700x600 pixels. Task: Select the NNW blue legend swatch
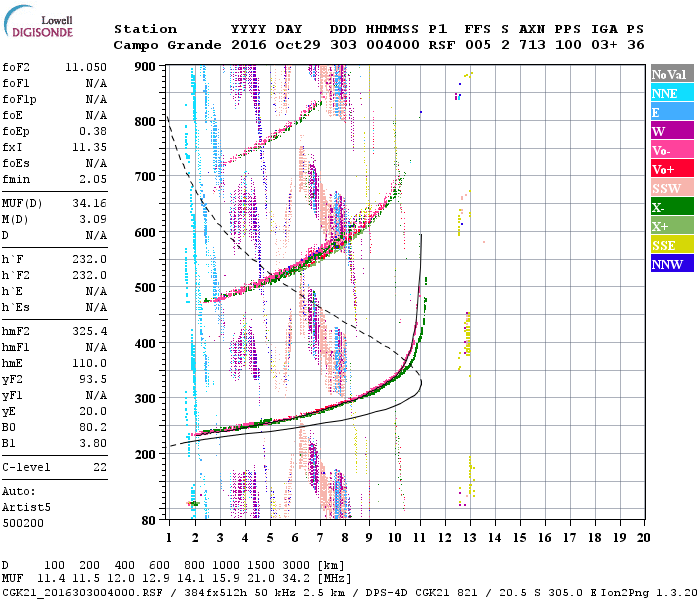(x=672, y=263)
